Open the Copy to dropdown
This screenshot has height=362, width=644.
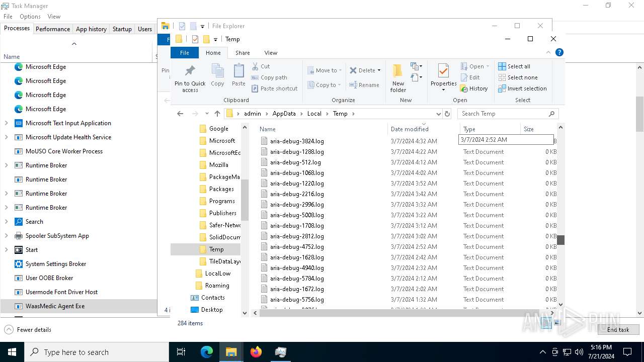click(x=325, y=85)
